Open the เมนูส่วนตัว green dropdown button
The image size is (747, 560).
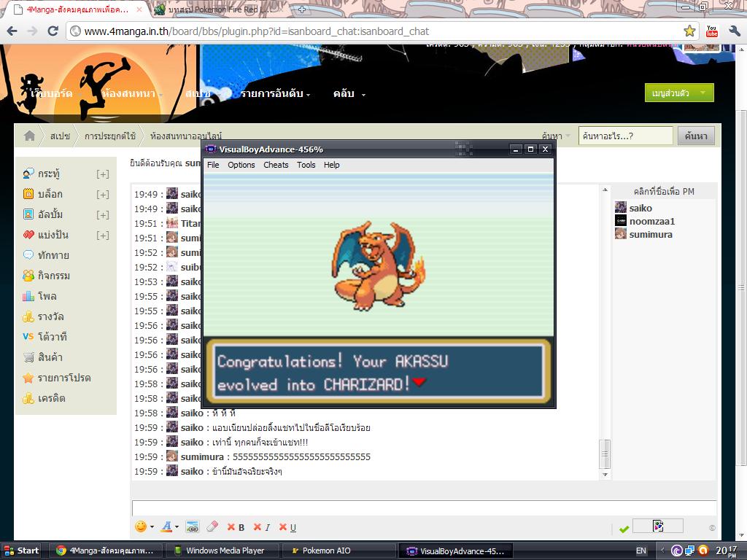tap(679, 93)
